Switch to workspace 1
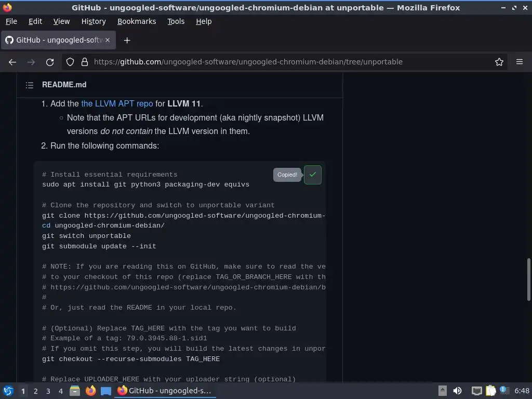 (23, 391)
